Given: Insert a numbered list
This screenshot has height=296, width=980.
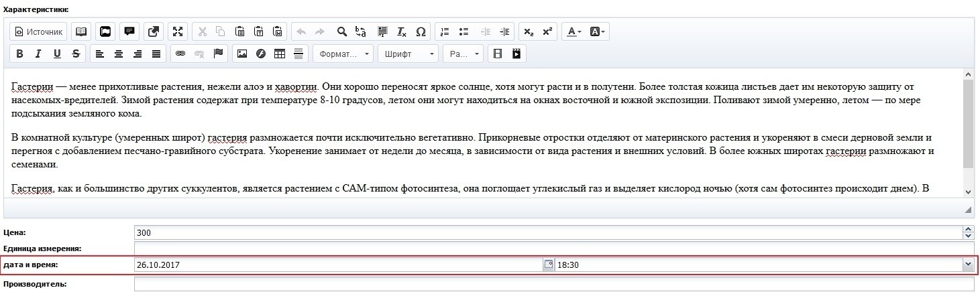Looking at the screenshot, I should [444, 31].
